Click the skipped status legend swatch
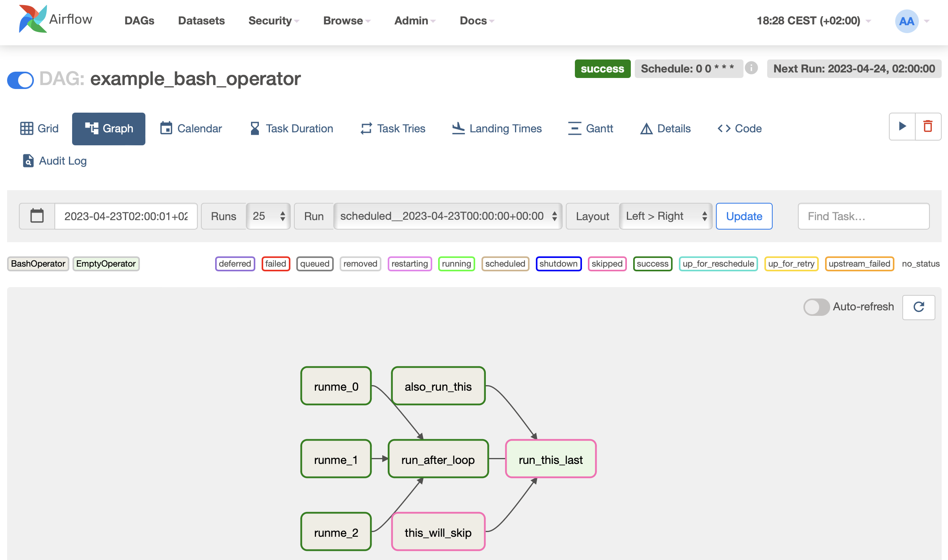The image size is (948, 560). pyautogui.click(x=607, y=263)
